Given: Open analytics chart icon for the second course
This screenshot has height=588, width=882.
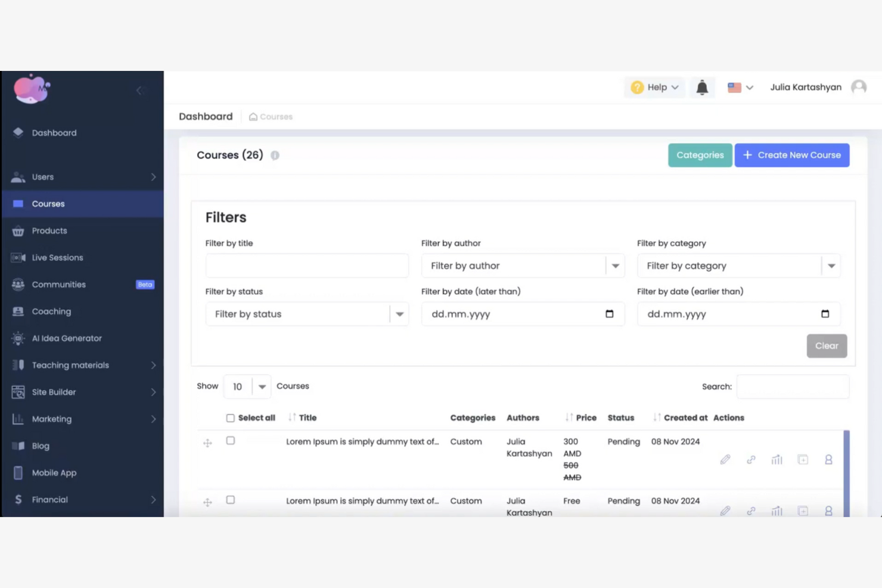Looking at the screenshot, I should [x=777, y=511].
